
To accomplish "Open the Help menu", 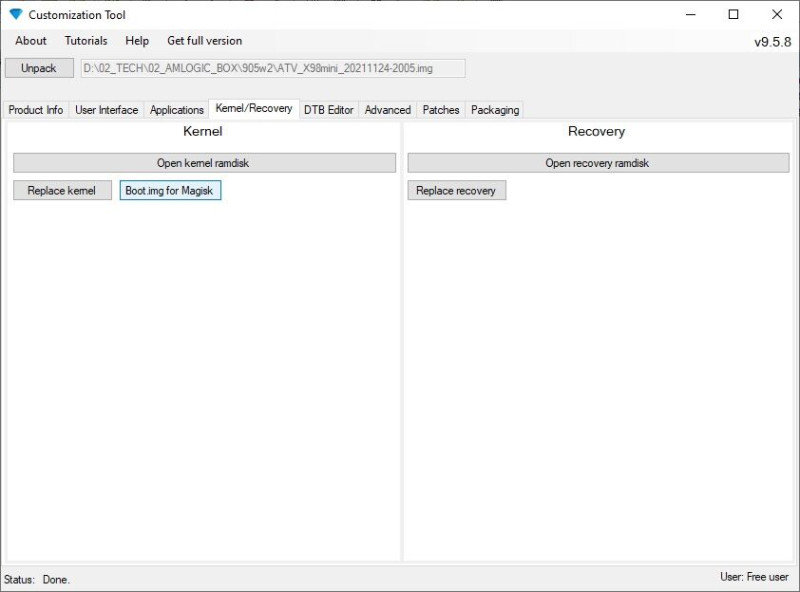I will (137, 41).
